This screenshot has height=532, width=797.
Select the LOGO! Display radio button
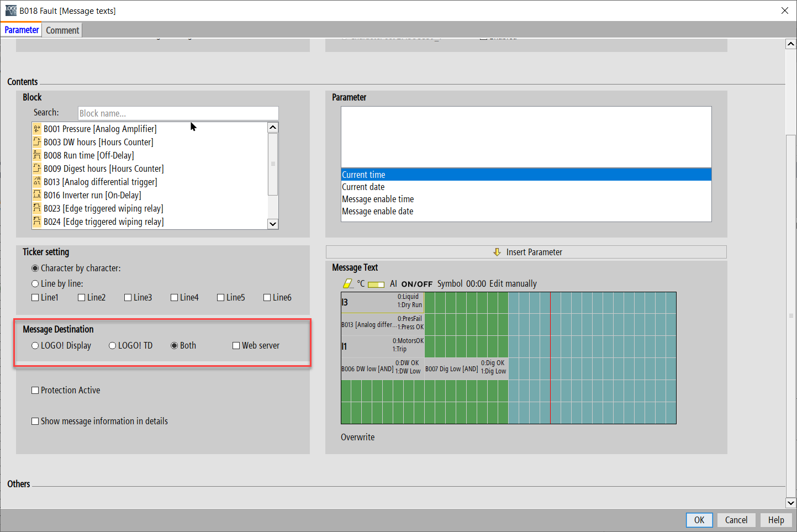tap(35, 346)
